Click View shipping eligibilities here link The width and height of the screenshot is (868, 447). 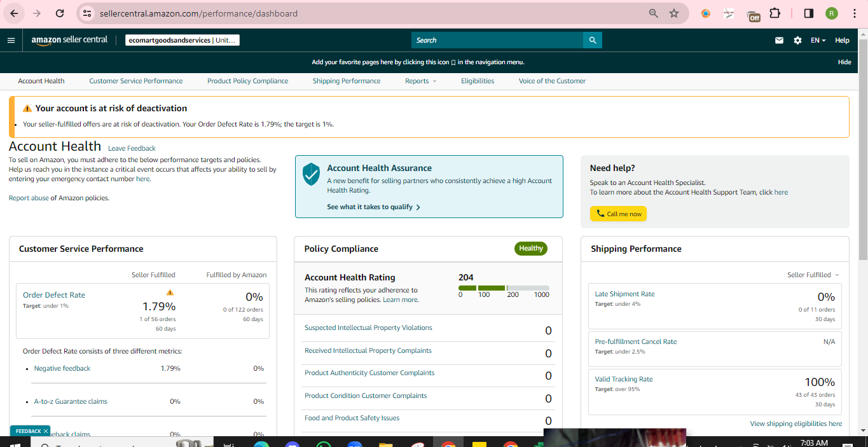pos(796,423)
